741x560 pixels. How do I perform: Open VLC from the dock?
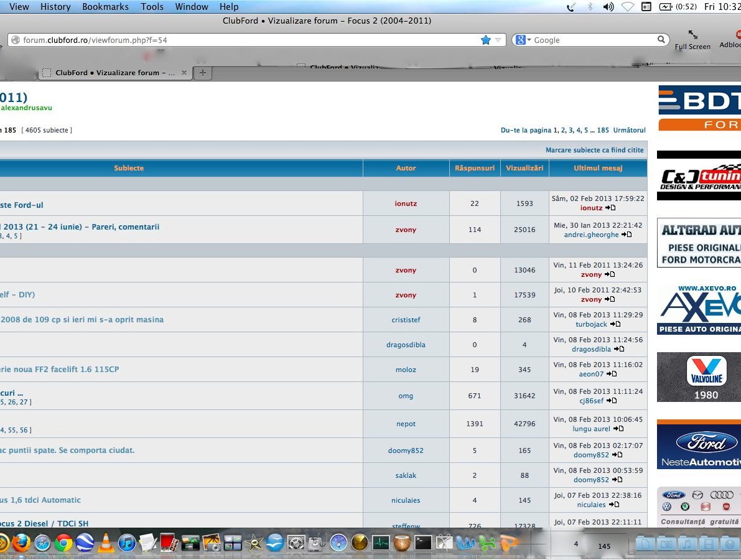click(106, 543)
